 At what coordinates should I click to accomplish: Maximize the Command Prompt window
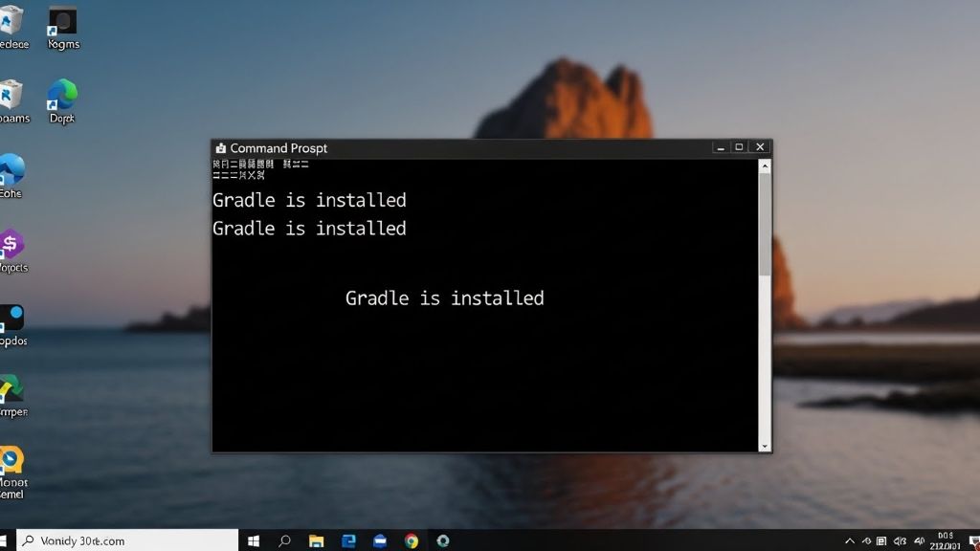pyautogui.click(x=739, y=147)
